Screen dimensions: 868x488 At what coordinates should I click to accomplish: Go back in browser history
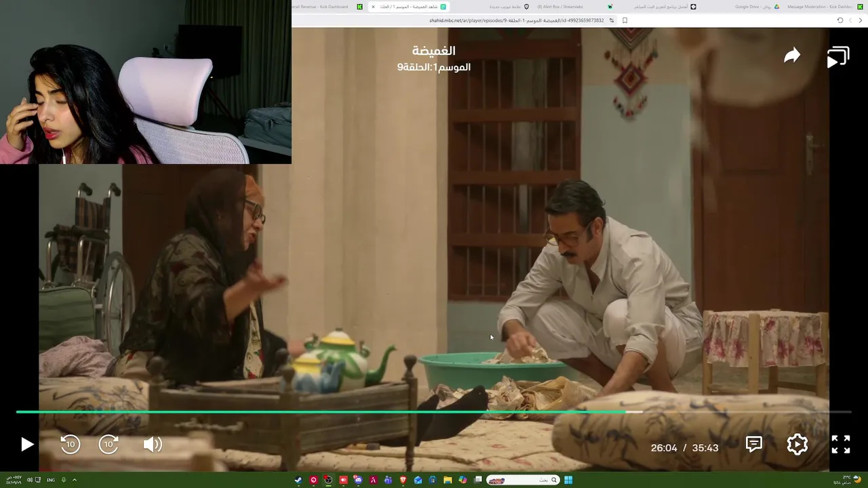tap(861, 20)
